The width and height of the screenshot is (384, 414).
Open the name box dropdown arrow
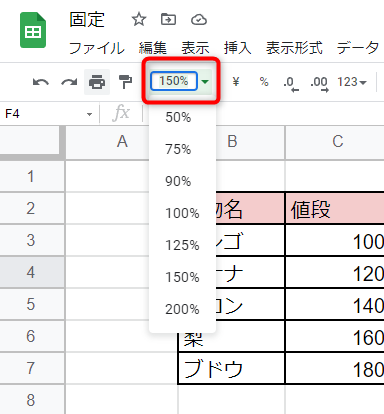point(89,114)
